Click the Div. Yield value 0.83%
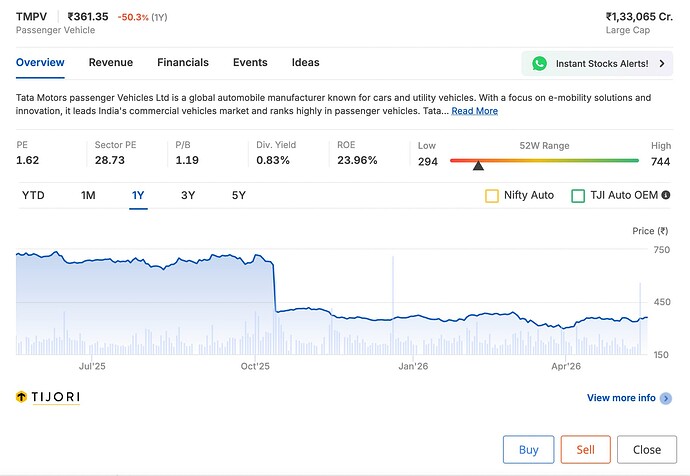 coord(273,160)
